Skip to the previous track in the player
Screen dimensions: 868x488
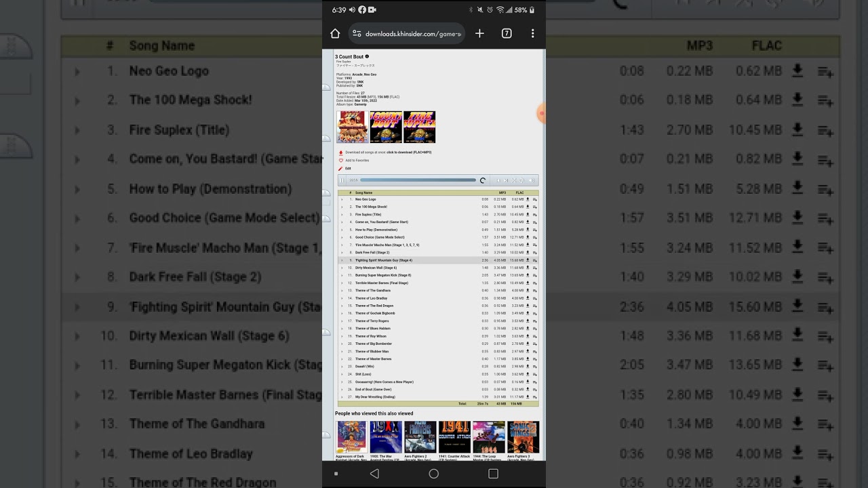point(498,180)
